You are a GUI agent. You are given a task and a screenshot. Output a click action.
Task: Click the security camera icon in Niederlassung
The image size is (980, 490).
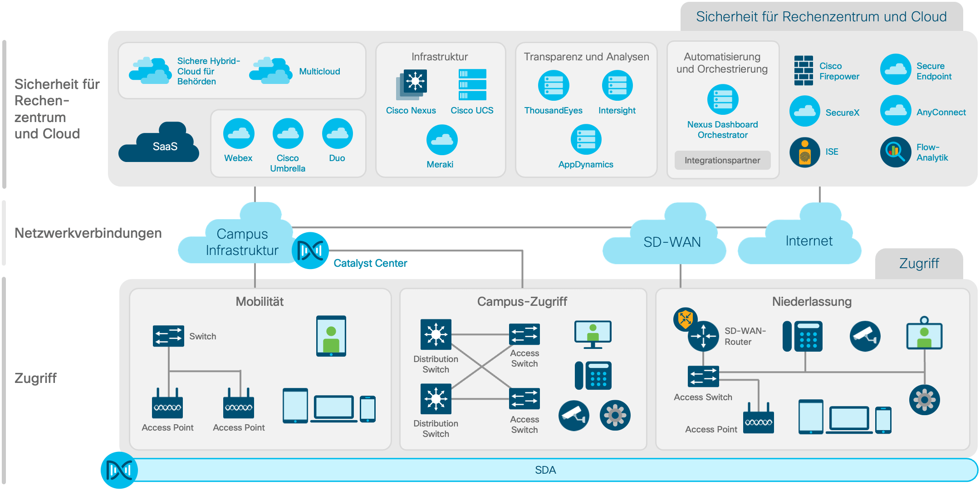tap(865, 336)
